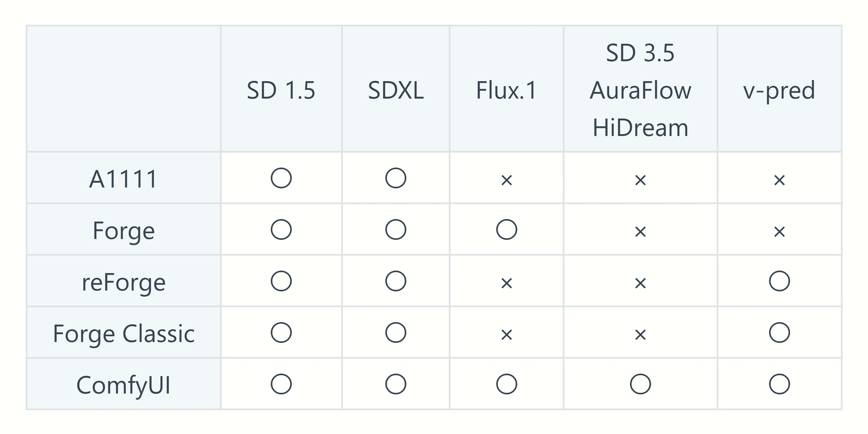Select the ComfyUI row label
This screenshot has height=434, width=868.
[123, 385]
